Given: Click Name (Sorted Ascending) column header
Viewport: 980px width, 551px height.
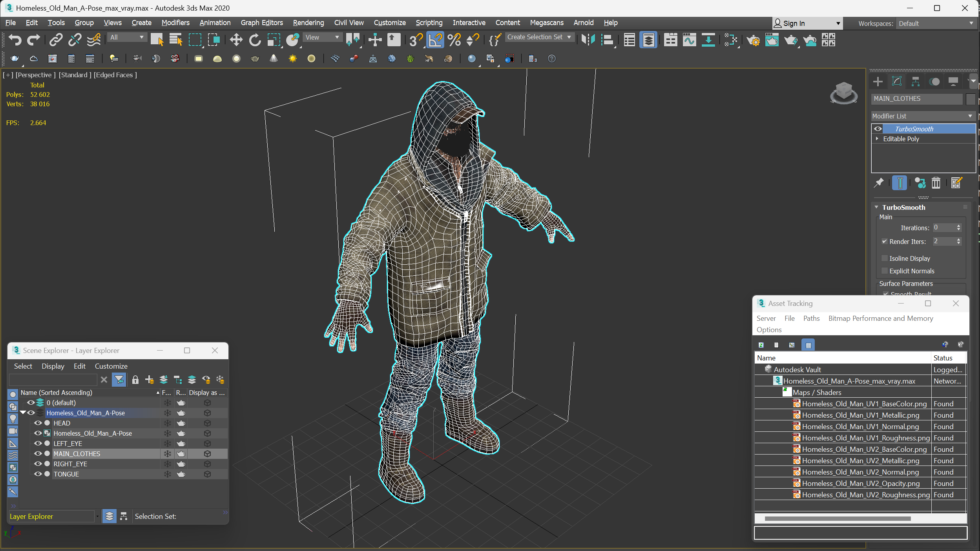Looking at the screenshot, I should (x=89, y=393).
